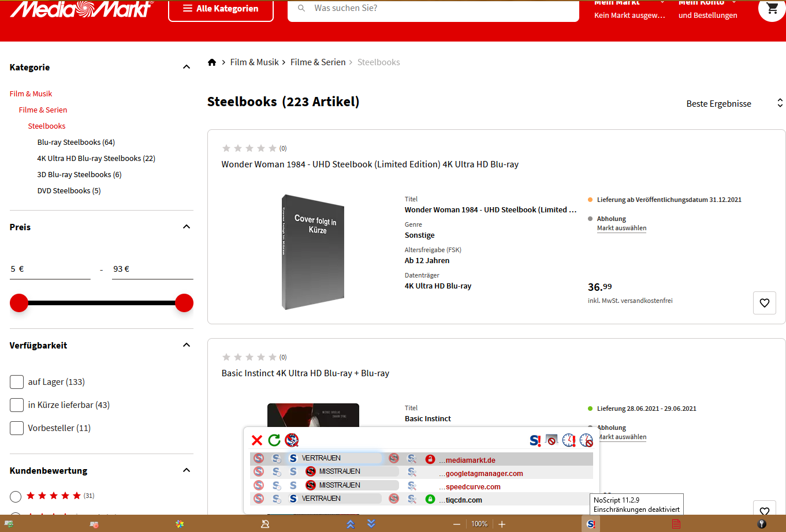
Task: Go to home via breadcrumb house icon
Action: coord(212,62)
